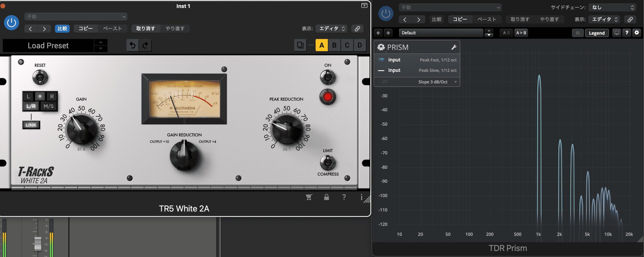This screenshot has height=257, width=644.
Task: Select preset slot B
Action: click(x=334, y=45)
